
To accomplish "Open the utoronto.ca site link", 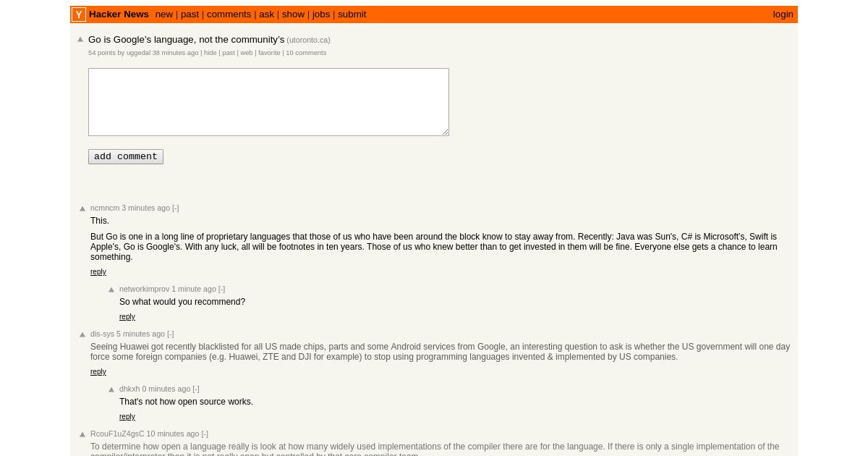I will (309, 41).
